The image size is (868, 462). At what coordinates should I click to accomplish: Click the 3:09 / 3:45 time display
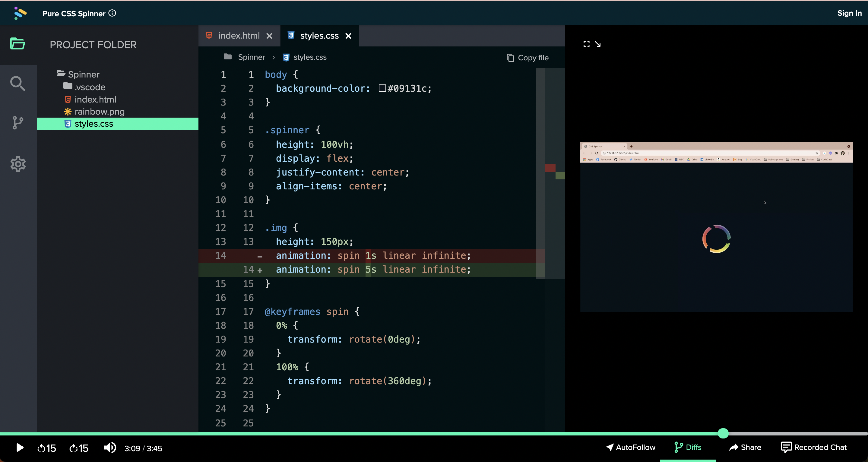point(143,448)
